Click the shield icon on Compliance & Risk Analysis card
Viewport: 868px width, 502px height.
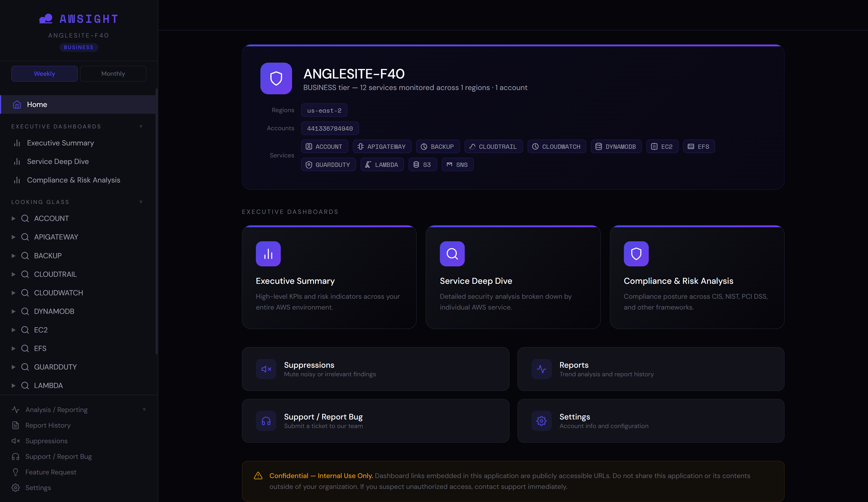click(636, 254)
